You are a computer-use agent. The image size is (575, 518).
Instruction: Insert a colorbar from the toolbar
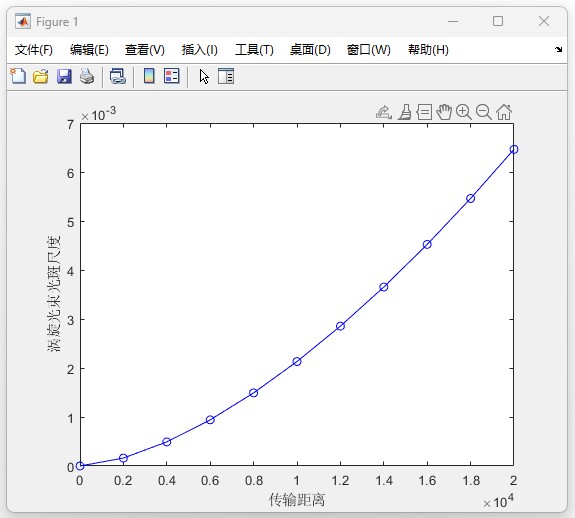pos(149,76)
